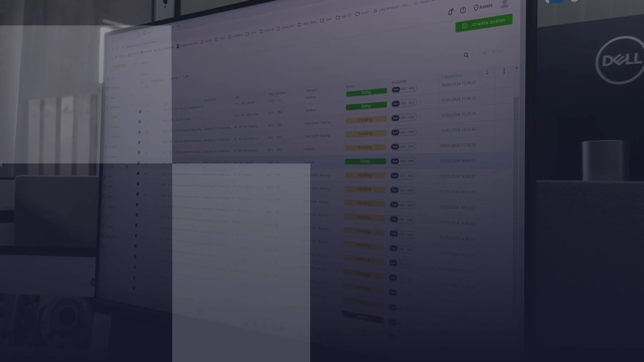This screenshot has height=362, width=644.
Task: Open the notifications bell
Action: (x=450, y=12)
